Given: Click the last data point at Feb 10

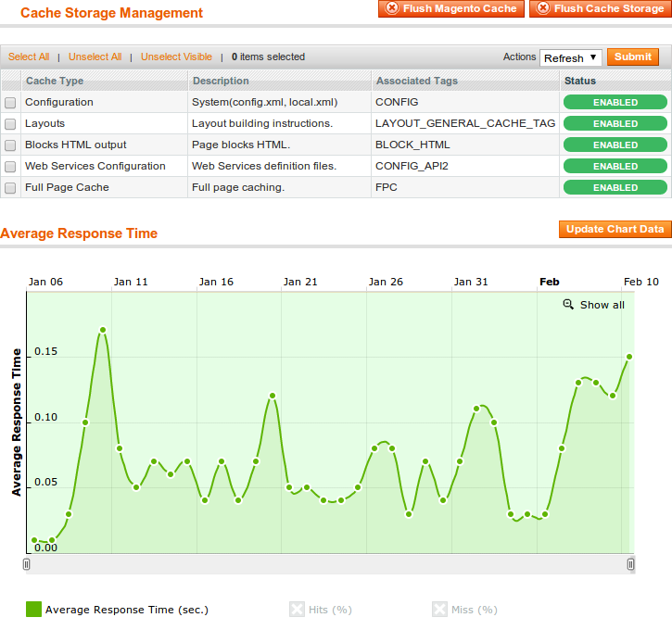Looking at the screenshot, I should pyautogui.click(x=629, y=357).
